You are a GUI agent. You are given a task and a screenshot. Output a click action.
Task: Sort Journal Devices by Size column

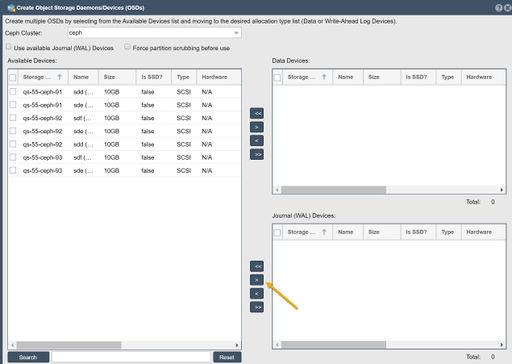(x=382, y=232)
